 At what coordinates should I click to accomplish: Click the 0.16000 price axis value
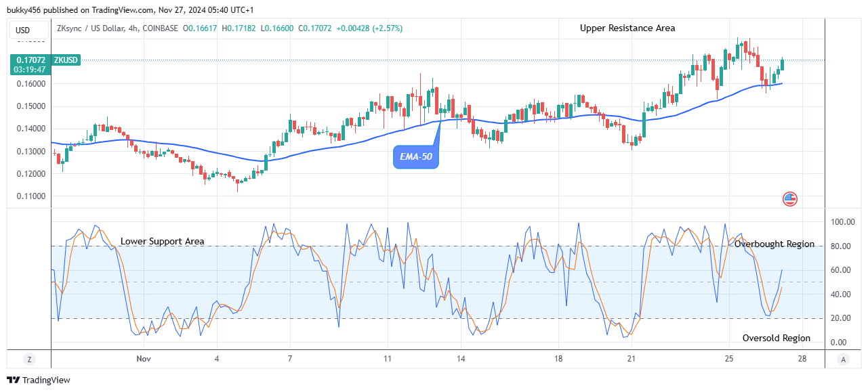click(x=31, y=84)
